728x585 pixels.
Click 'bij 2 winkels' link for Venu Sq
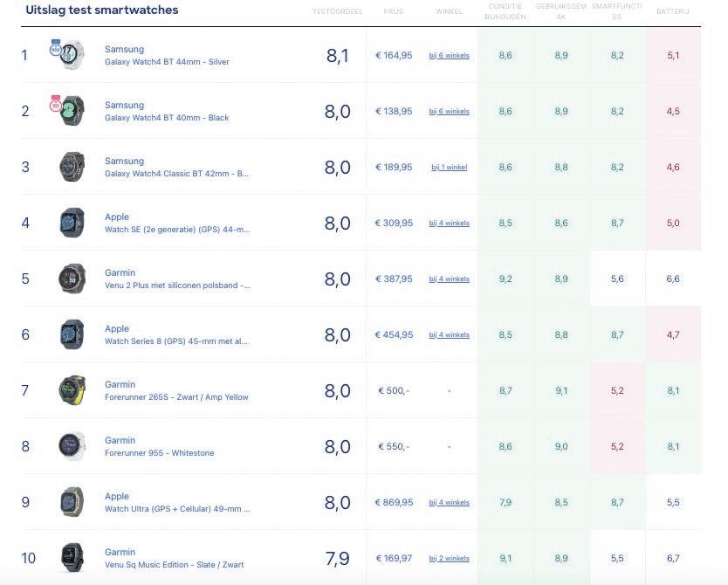(449, 559)
